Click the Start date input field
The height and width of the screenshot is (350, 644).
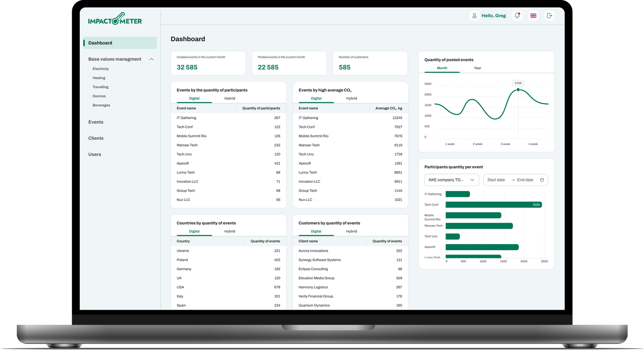[496, 180]
